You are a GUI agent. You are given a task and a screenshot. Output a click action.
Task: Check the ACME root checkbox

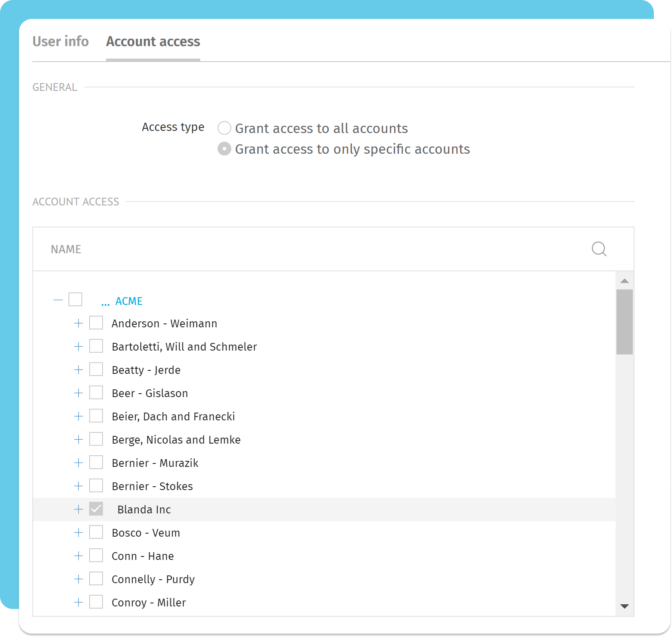(75, 299)
